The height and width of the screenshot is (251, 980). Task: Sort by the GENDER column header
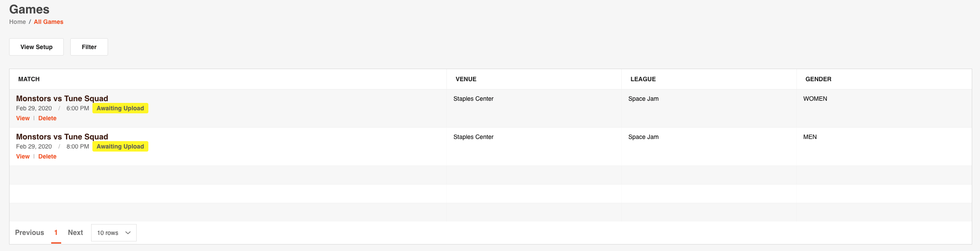818,79
